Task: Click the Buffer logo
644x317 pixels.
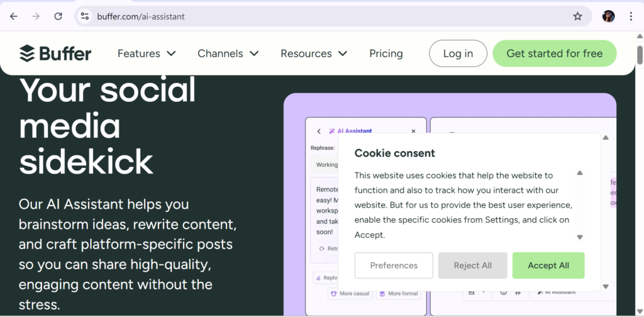Action: [55, 53]
